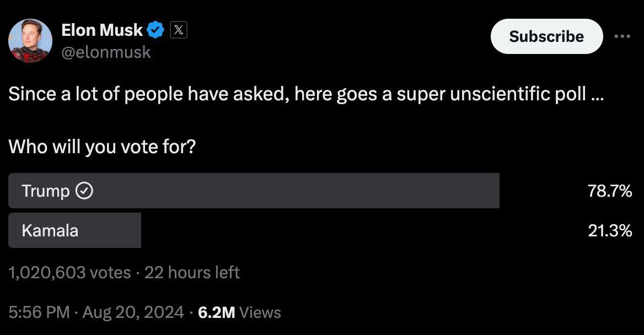
Task: Click the 1,020,603 votes count
Action: pyautogui.click(x=69, y=272)
